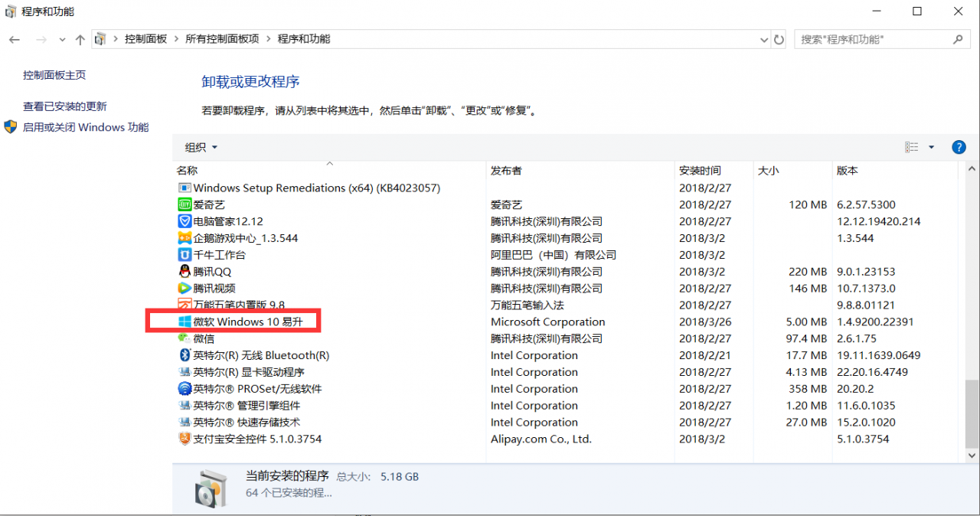
Task: Click the scrollbar up arrow
Action: (x=972, y=170)
